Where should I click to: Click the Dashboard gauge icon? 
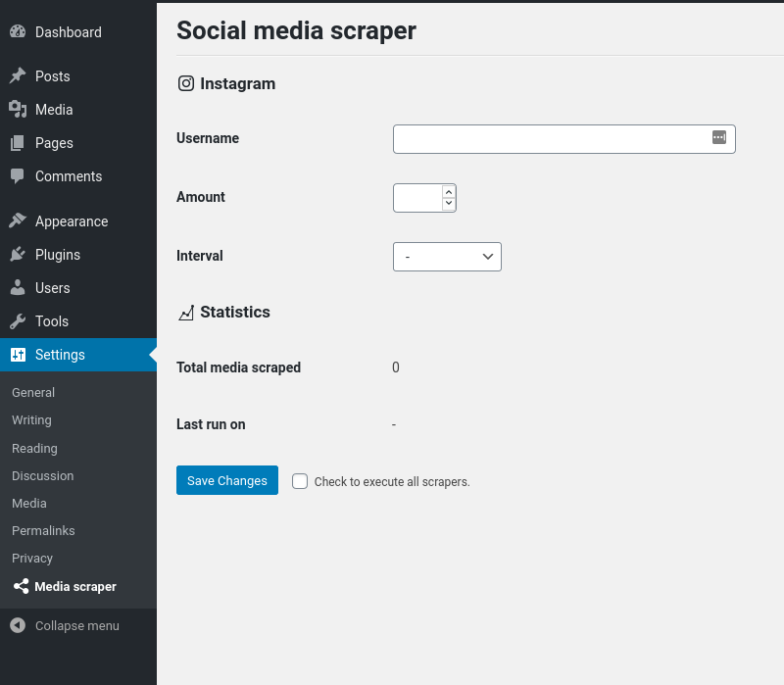[x=18, y=32]
